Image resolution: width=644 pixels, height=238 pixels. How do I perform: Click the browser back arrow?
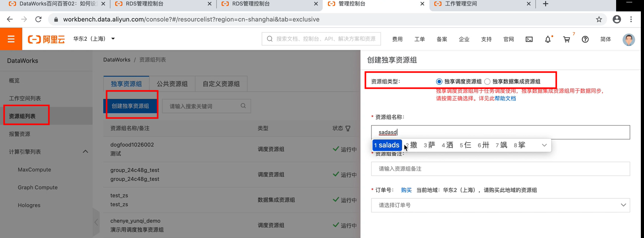pos(10,19)
